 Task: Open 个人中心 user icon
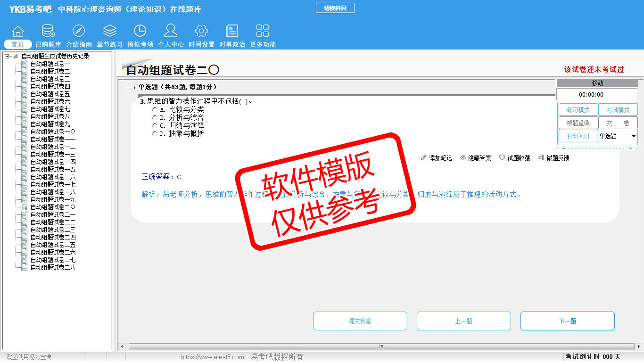171,32
